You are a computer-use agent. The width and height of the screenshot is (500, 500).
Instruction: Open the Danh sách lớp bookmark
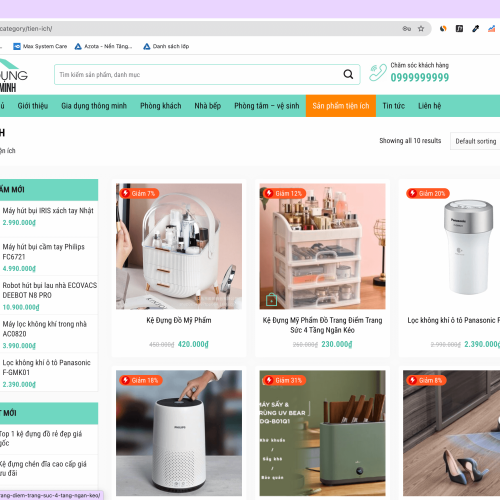(x=166, y=46)
